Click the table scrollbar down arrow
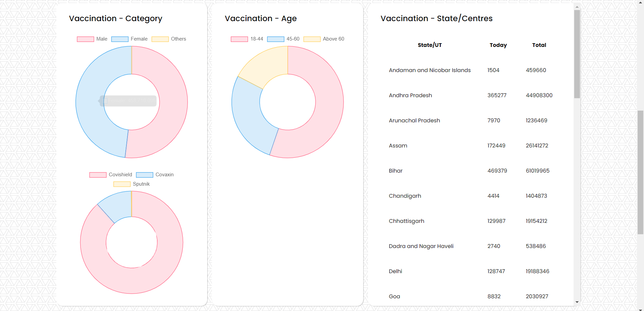This screenshot has width=644, height=311. (577, 302)
